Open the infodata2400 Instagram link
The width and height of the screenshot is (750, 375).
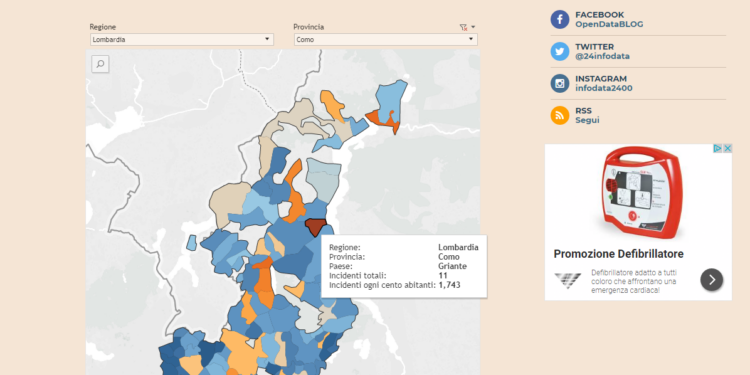coord(604,88)
